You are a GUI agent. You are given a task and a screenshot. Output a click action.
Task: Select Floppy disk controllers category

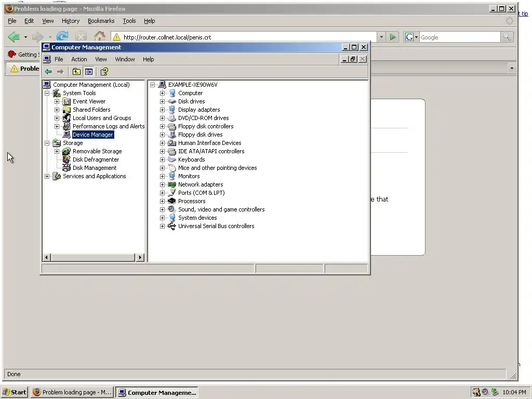(206, 126)
